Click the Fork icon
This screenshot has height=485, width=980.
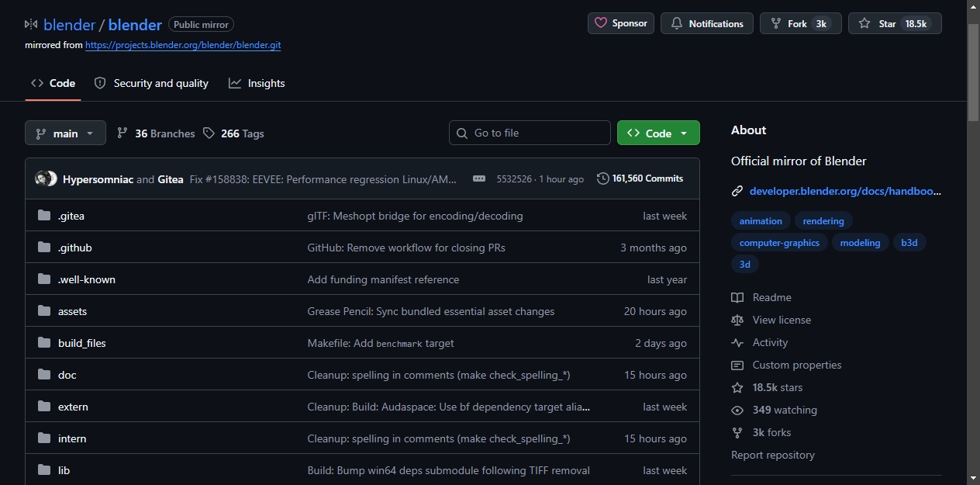(x=776, y=24)
